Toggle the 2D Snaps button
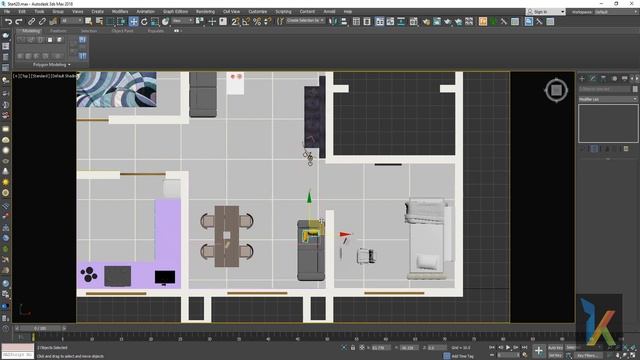640x360 pixels. (236, 21)
